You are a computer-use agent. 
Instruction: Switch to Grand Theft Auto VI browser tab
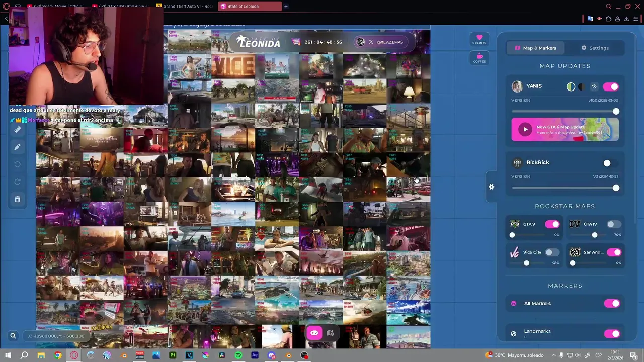coord(184,6)
